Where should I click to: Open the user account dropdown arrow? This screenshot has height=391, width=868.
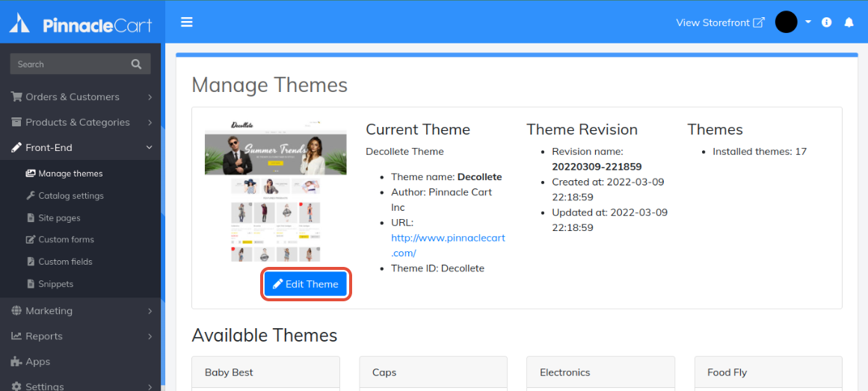pos(808,22)
